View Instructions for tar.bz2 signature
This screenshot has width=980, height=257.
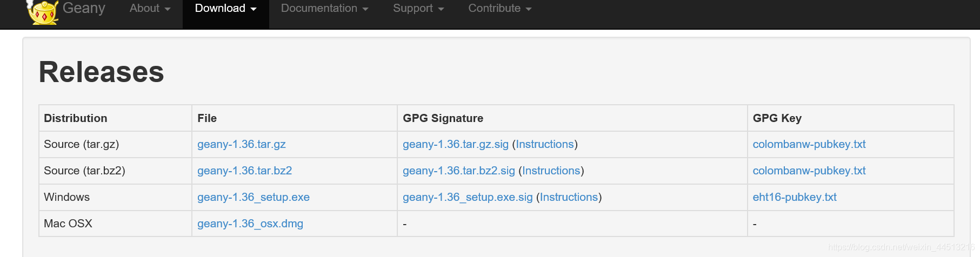point(551,171)
